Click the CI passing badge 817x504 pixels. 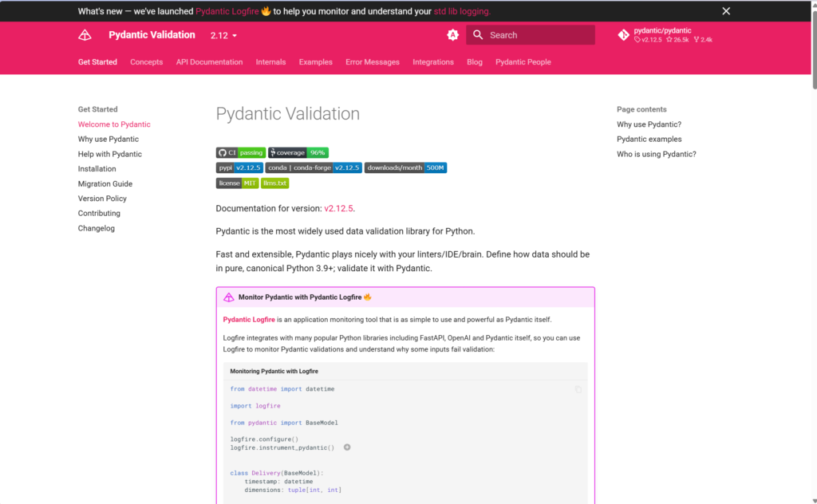(x=240, y=152)
